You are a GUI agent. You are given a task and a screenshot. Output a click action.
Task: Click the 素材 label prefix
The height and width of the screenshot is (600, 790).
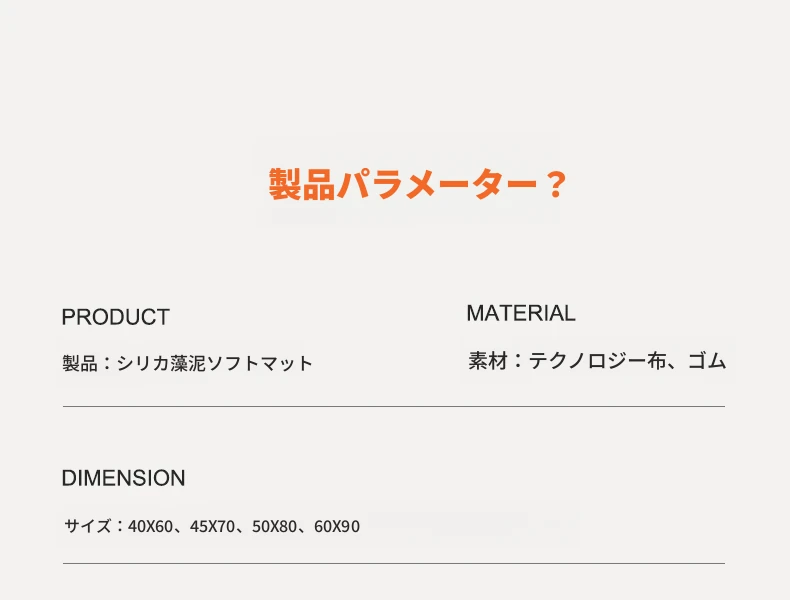(488, 361)
